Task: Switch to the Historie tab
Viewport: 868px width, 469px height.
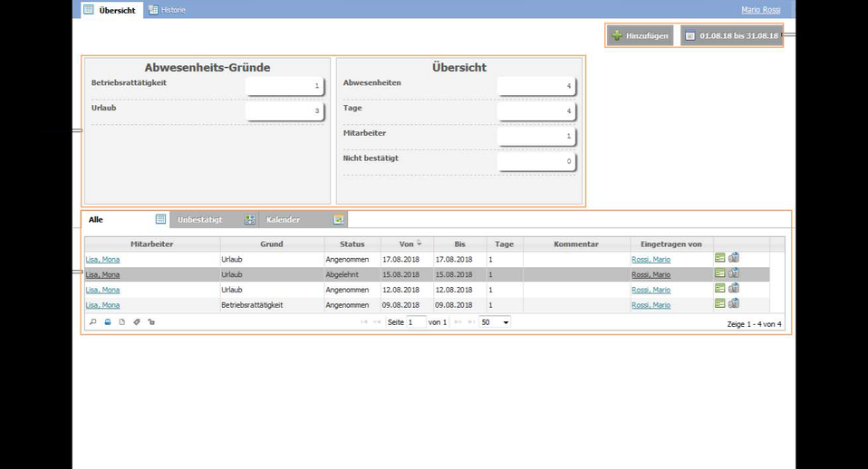Action: pyautogui.click(x=167, y=10)
